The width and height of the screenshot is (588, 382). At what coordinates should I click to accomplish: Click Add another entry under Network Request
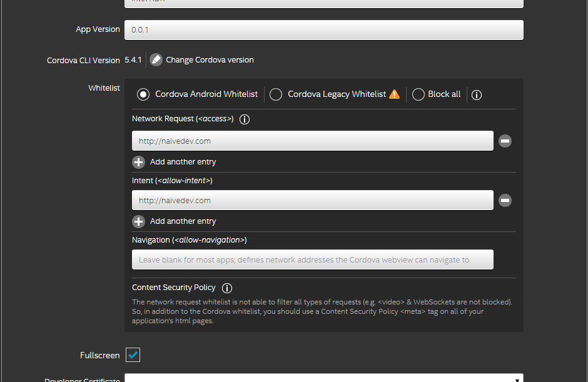183,162
